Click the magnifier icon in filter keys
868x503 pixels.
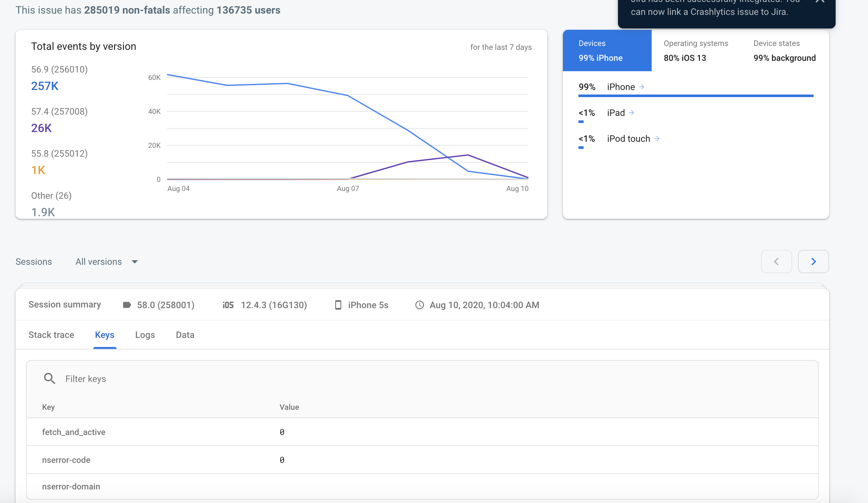click(49, 378)
